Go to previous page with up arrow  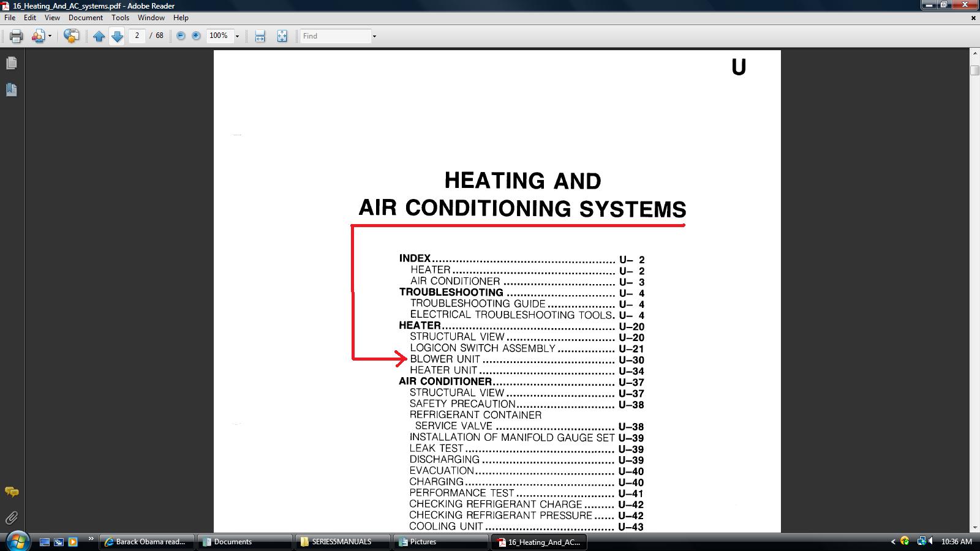[99, 36]
